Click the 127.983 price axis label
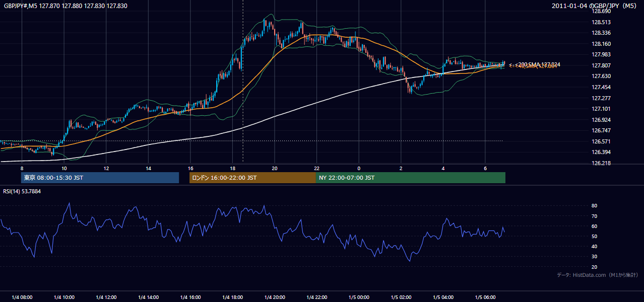The image size is (644, 302). [x=602, y=54]
